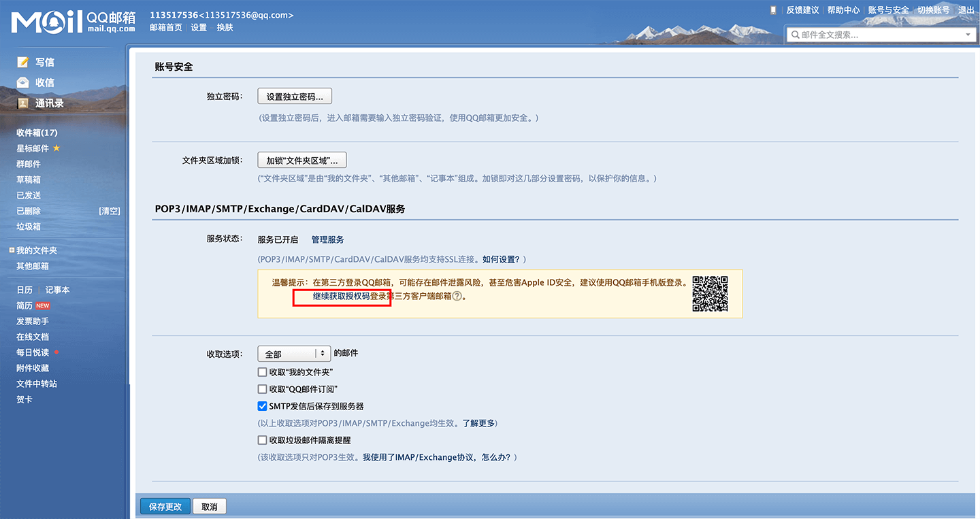Enable 收取垃圾邮件隔离提醒 checkbox
This screenshot has height=519, width=980.
tap(262, 440)
